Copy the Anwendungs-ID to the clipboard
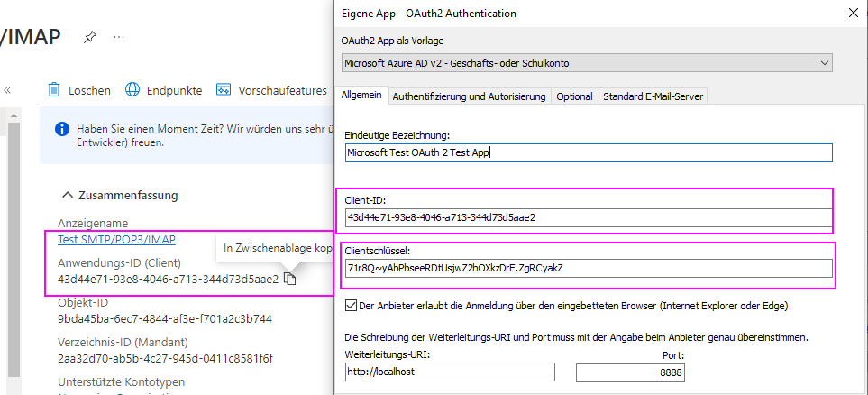The image size is (868, 395). [x=290, y=279]
